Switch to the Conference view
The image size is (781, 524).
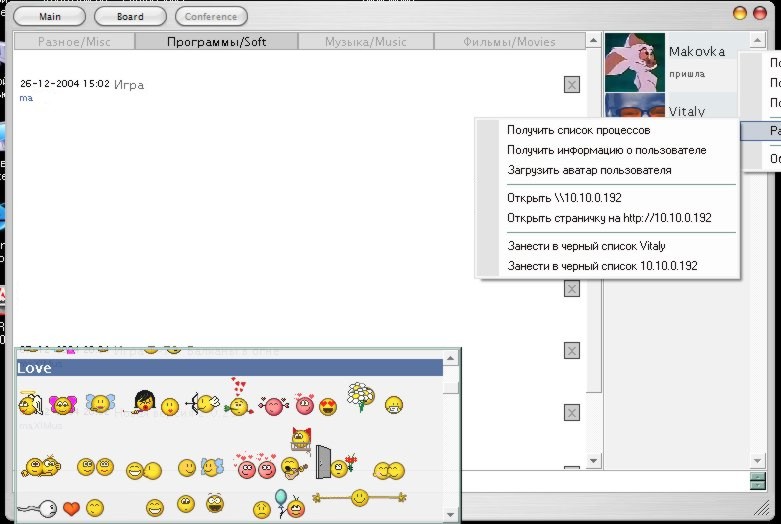211,16
